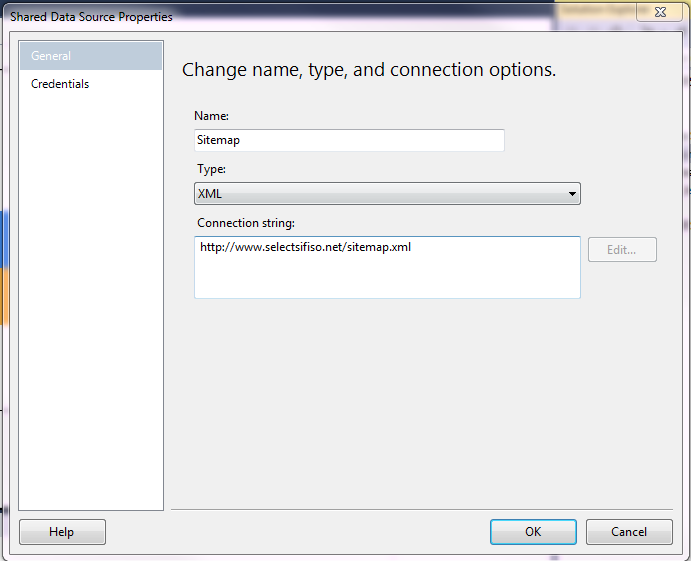The image size is (691, 561).
Task: Dismiss the dialog with the Cancel button
Action: 629,532
